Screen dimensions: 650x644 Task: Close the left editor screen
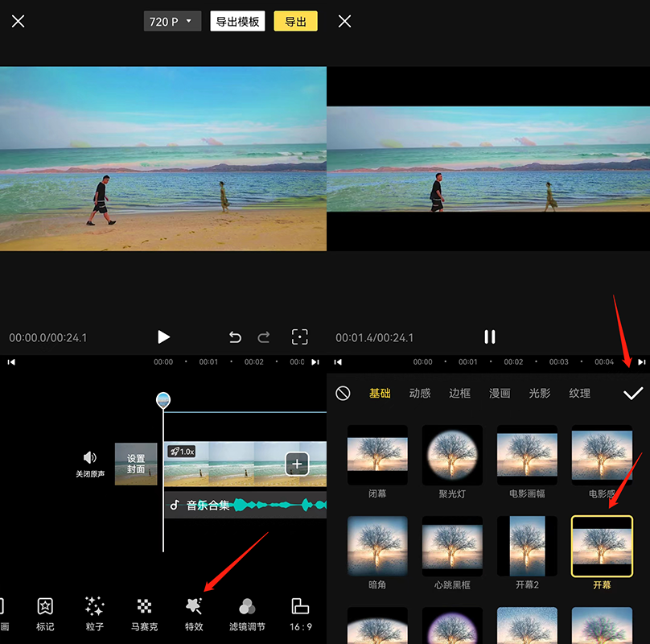point(19,21)
